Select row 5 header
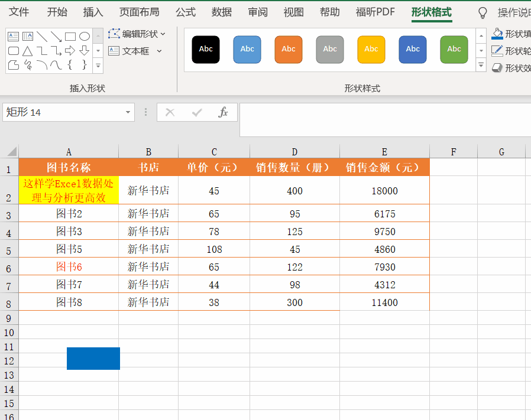This screenshot has height=420, width=531. [x=9, y=249]
